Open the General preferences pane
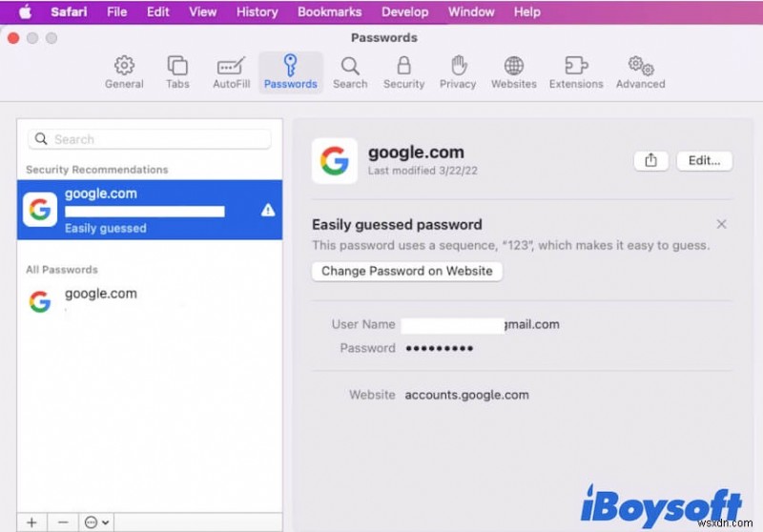 pos(124,72)
